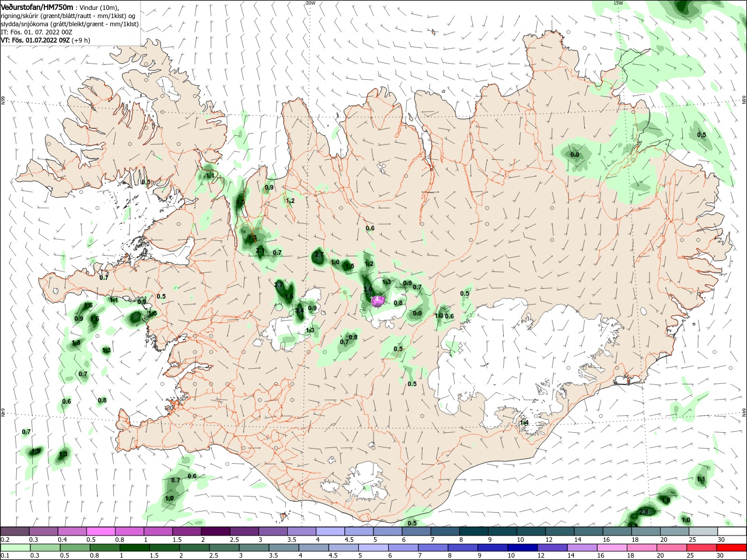
Task: Pick the dark mauve 0.2 snow-scale swatch
Action: tap(15, 531)
